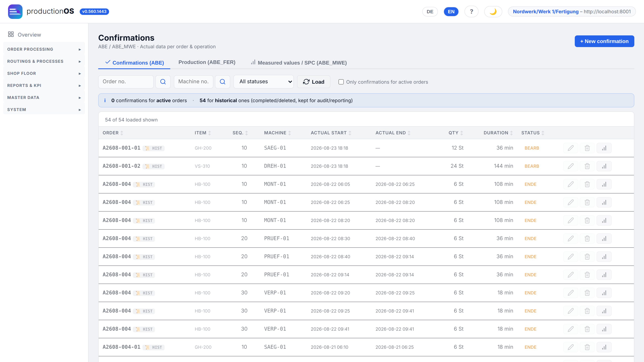
Task: Switch language to EN
Action: click(x=451, y=11)
